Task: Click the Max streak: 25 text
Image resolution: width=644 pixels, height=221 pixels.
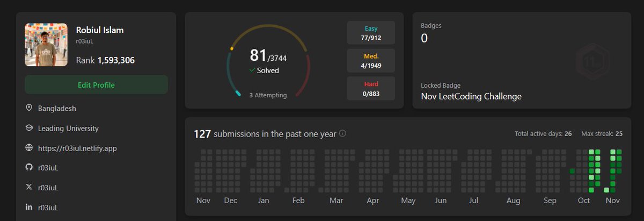Action: (602, 133)
